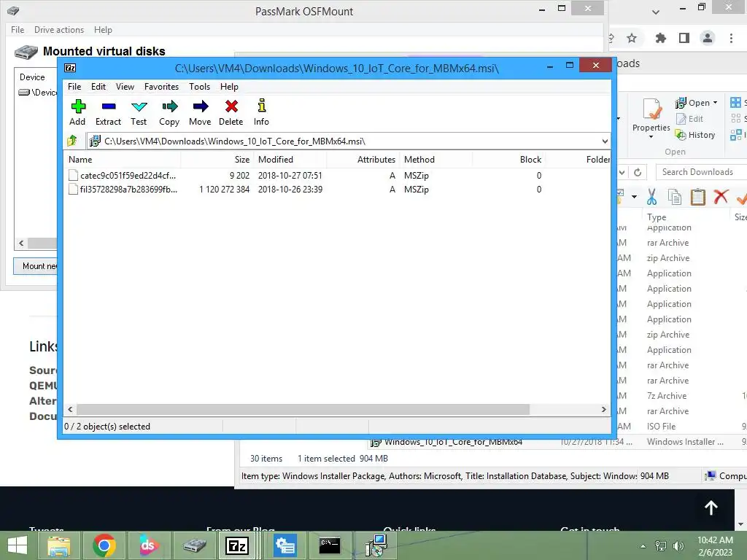The image size is (747, 560).
Task: Click the Extract toolbar icon
Action: click(108, 112)
